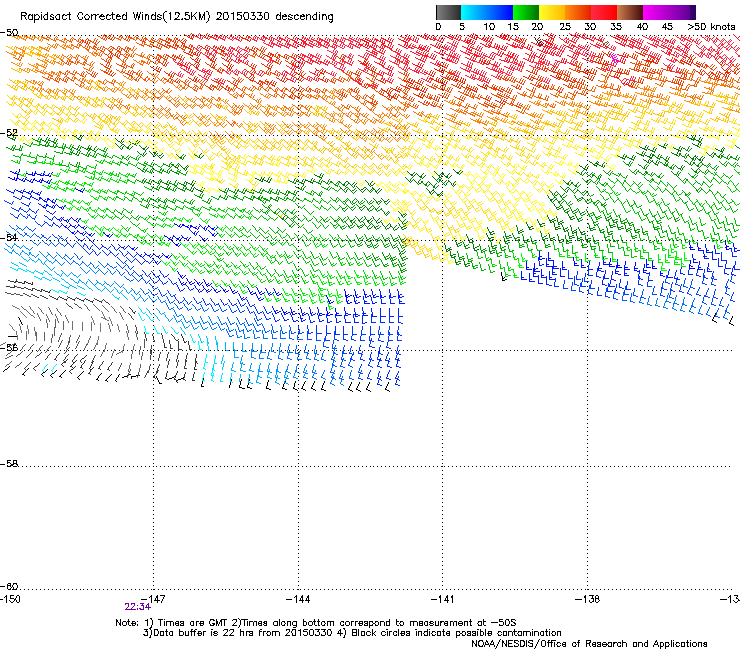Click the -150 longitude axis label
This screenshot has width=740, height=650.
pos(10,599)
